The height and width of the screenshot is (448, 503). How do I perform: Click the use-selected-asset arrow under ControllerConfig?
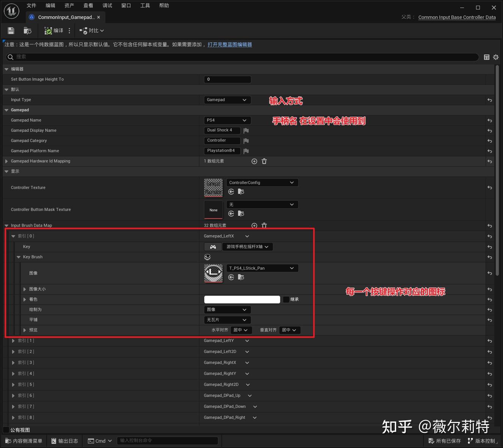231,192
